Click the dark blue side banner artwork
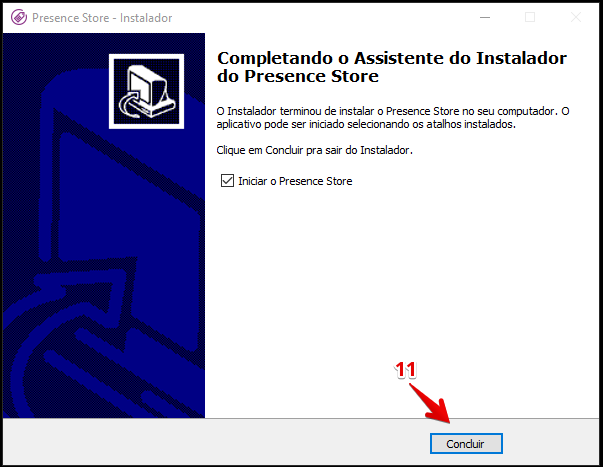This screenshot has height=467, width=603. pos(104,225)
